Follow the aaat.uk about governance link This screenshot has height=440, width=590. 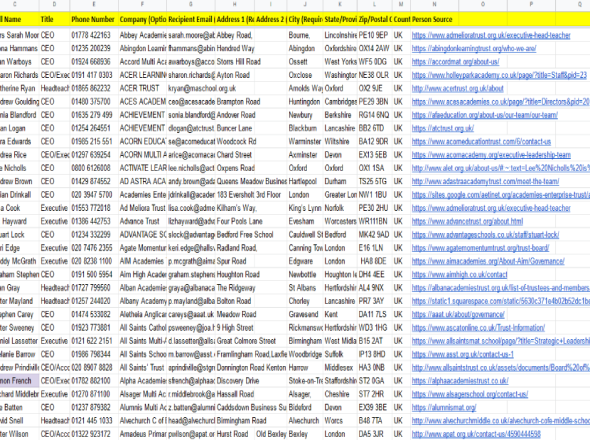(x=458, y=314)
